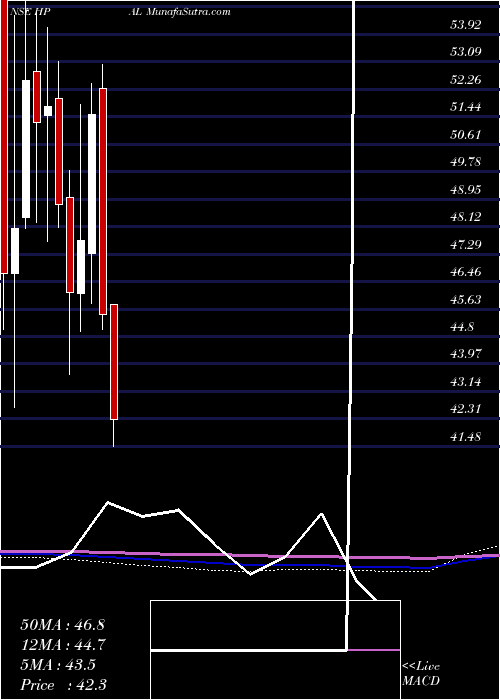Screen dimensions: 500x700
Task: Click the MunafaSutra.com watermark text
Action: click(188, 12)
